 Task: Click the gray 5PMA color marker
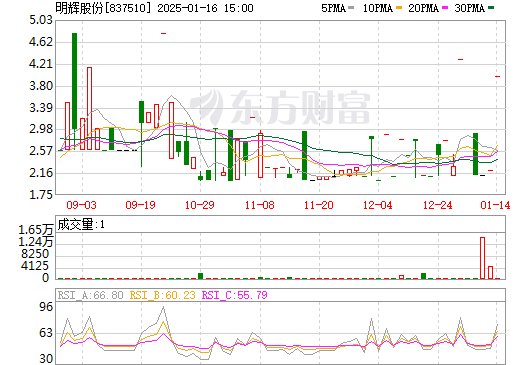tap(351, 8)
